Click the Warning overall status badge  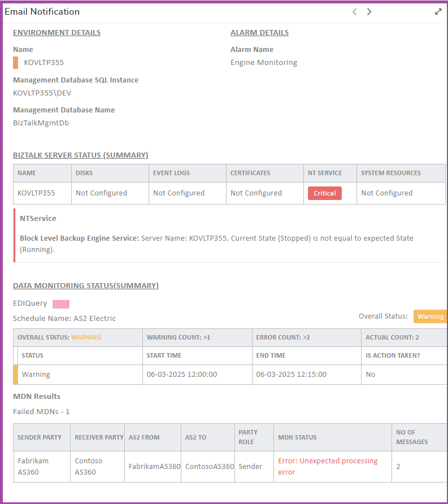430,316
